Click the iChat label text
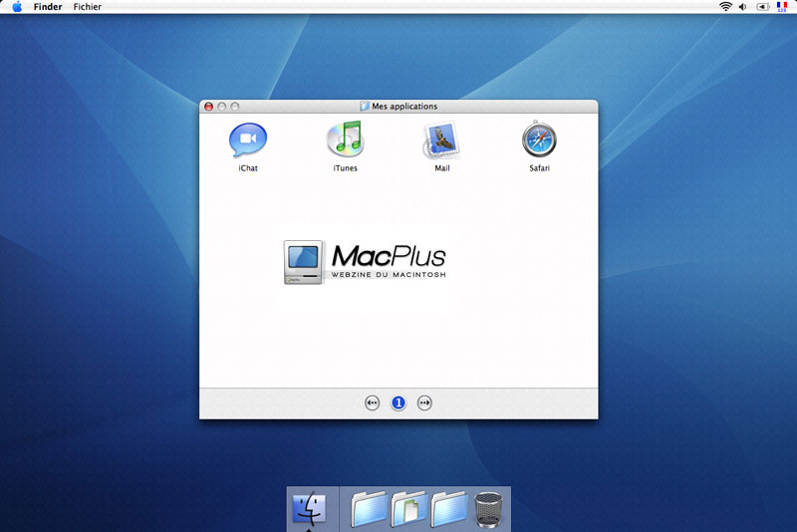Image resolution: width=797 pixels, height=532 pixels. coord(248,168)
